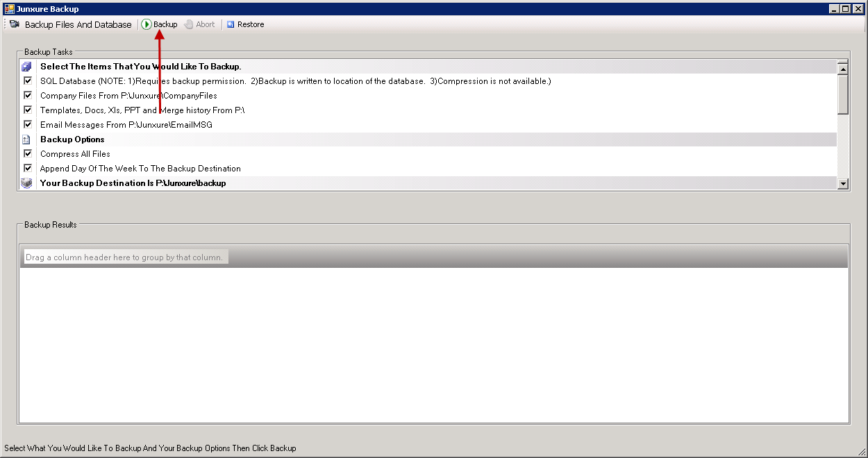The width and height of the screenshot is (868, 458).
Task: Click the task list scroll up arrow
Action: (x=843, y=68)
